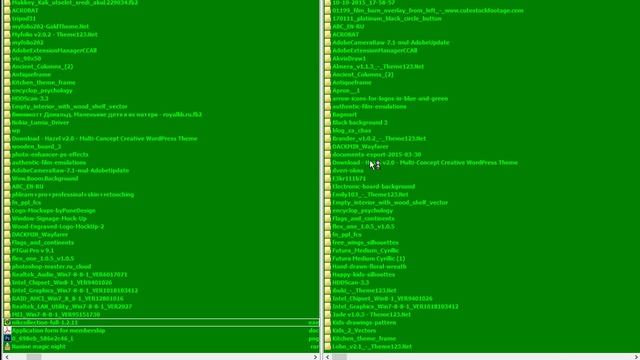Click left scroll arrow of the left panel
Screen dimensions: 640x360
7,357
